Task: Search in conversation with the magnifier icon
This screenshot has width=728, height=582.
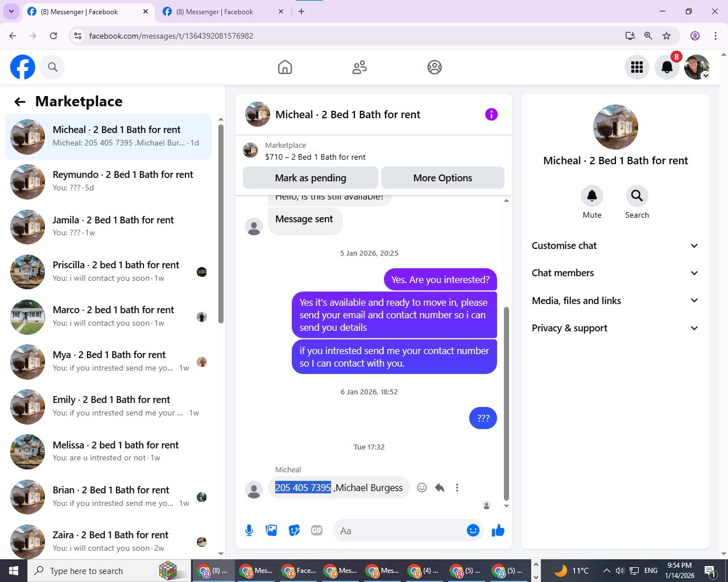Action: (637, 196)
